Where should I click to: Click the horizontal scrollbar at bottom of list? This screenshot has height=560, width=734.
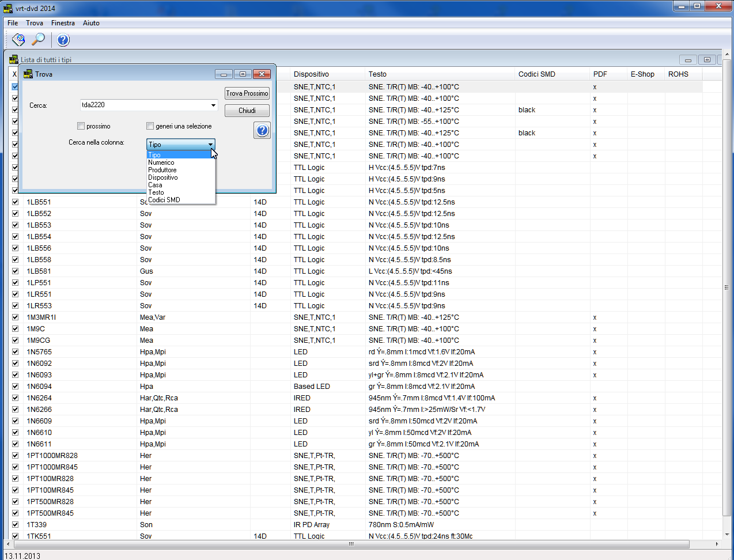[x=350, y=544]
